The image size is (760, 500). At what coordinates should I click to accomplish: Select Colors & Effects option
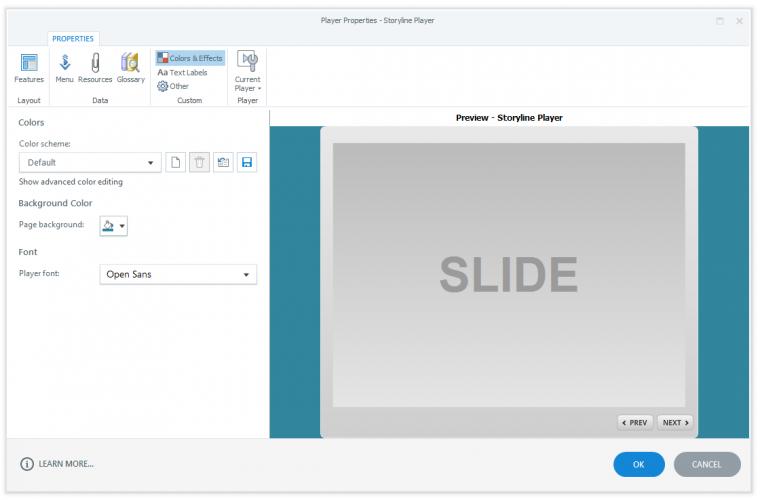click(190, 58)
